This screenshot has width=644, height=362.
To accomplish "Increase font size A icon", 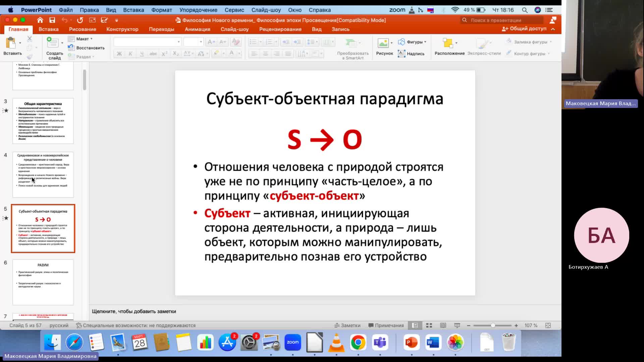I will 211,42.
